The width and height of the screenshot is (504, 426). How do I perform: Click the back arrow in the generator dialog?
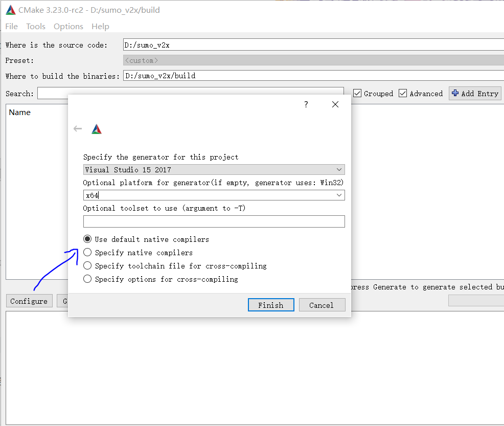[78, 129]
